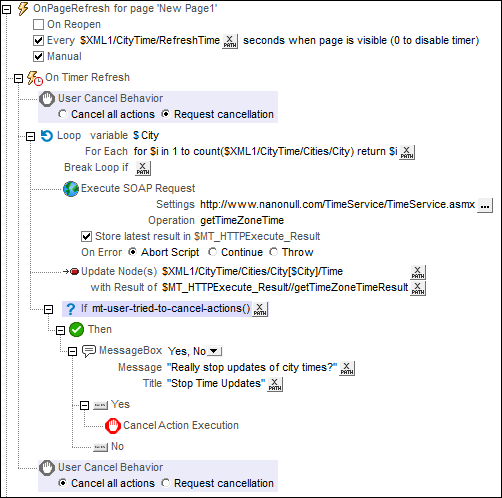Click the If condition question mark icon
This screenshot has height=498, width=502.
[x=71, y=309]
